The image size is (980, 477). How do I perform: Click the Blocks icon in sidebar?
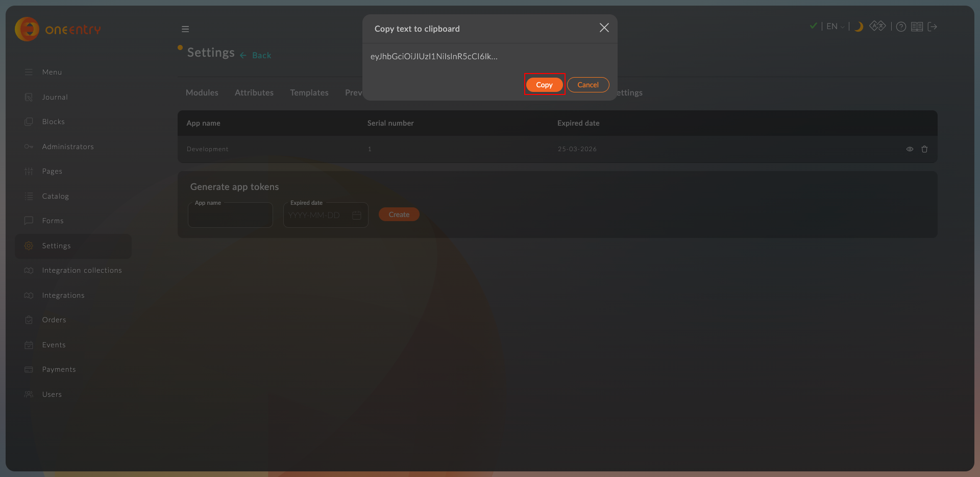pyautogui.click(x=29, y=122)
